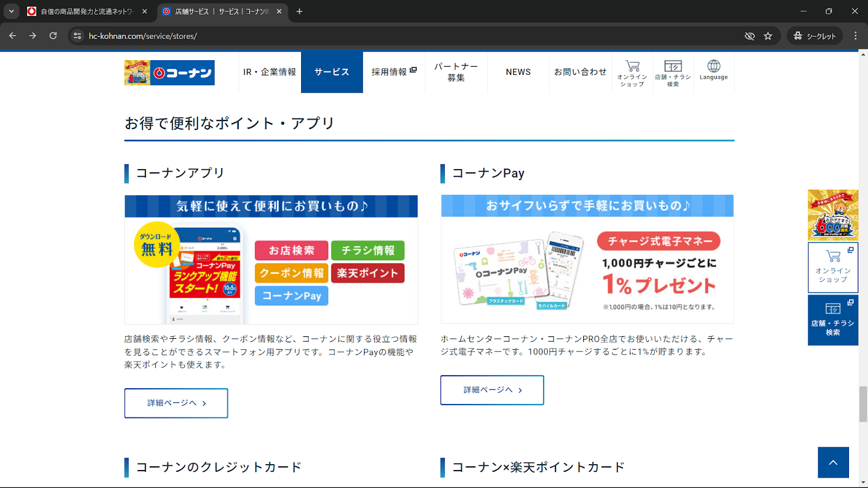The height and width of the screenshot is (488, 868).
Task: Click the page vertical scrollbar thumb
Action: [863, 404]
